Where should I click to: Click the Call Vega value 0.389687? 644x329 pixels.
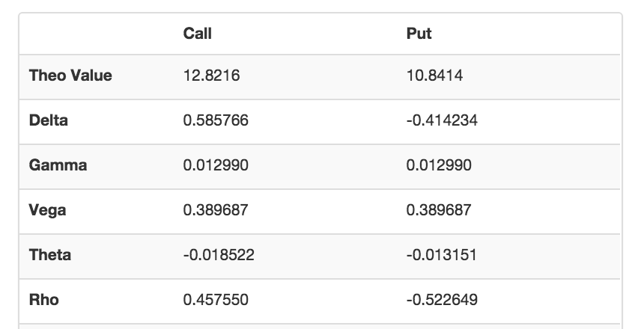coord(216,210)
